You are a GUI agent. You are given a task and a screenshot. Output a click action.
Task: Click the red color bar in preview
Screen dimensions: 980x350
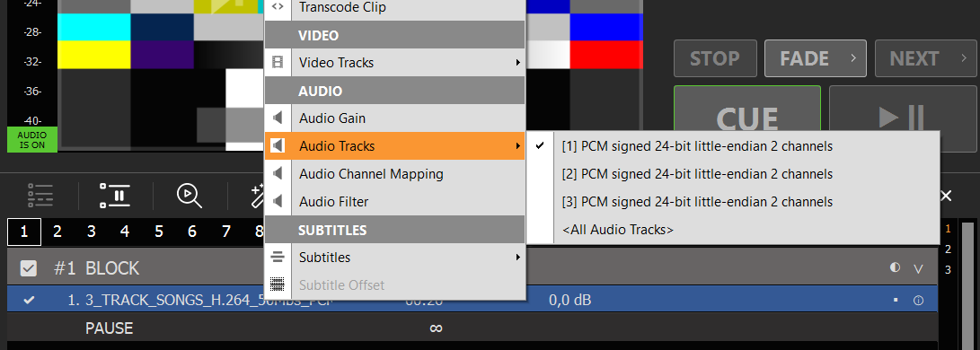coord(606,55)
